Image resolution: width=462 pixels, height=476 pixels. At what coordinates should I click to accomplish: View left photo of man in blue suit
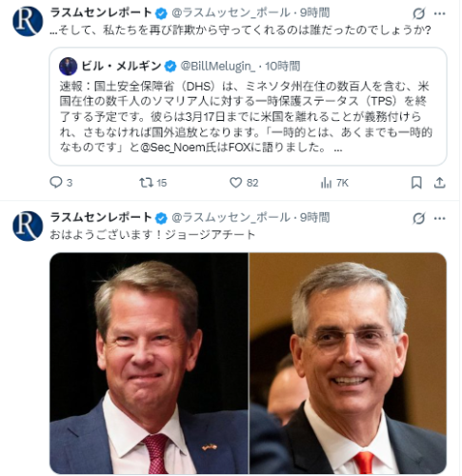pos(149,364)
